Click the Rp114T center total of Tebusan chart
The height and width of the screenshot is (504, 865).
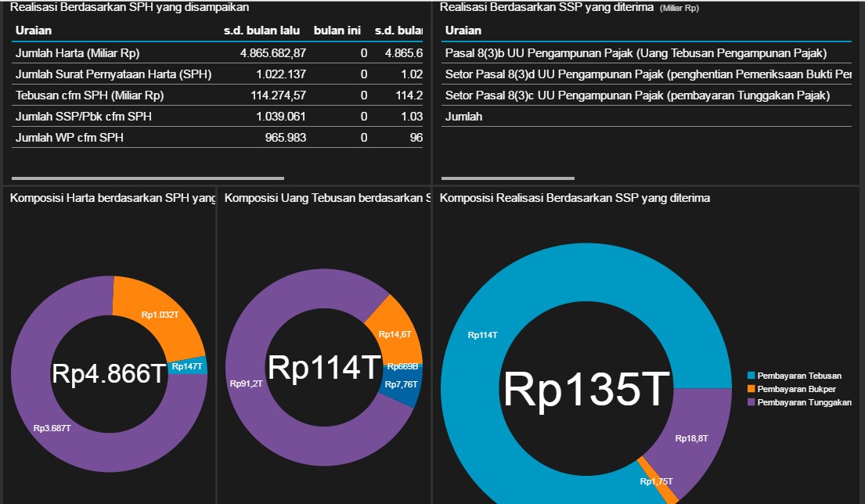point(324,367)
